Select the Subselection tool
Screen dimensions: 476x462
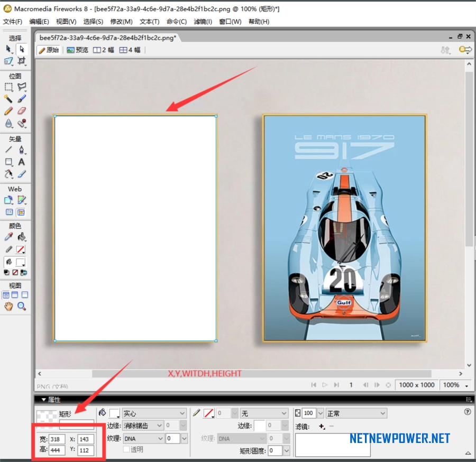coord(21,49)
